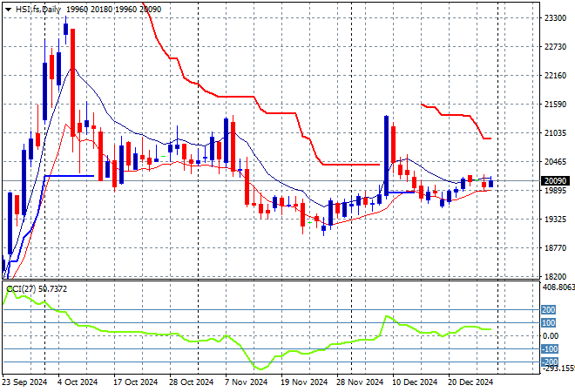Select the 28 Nov 2024 date label
The image size is (575, 392).
pos(359,382)
